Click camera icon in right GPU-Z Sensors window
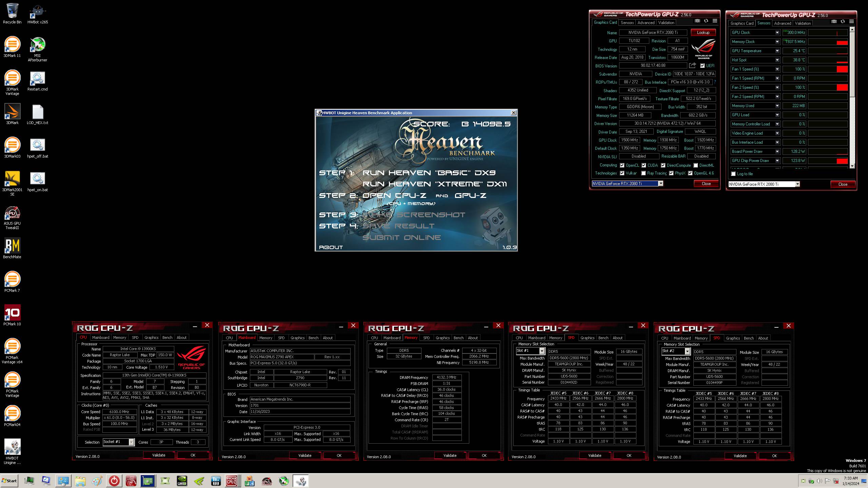The image size is (868, 488). 834,22
